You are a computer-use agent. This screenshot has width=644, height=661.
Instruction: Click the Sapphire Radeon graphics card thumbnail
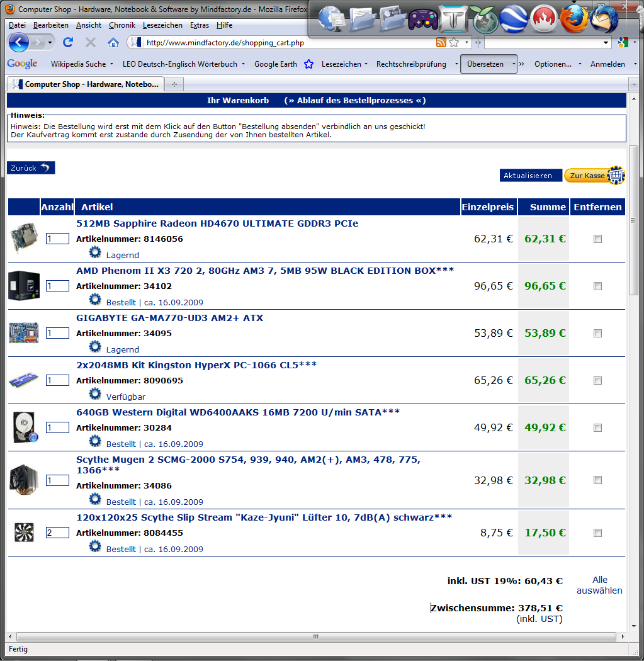pos(24,239)
